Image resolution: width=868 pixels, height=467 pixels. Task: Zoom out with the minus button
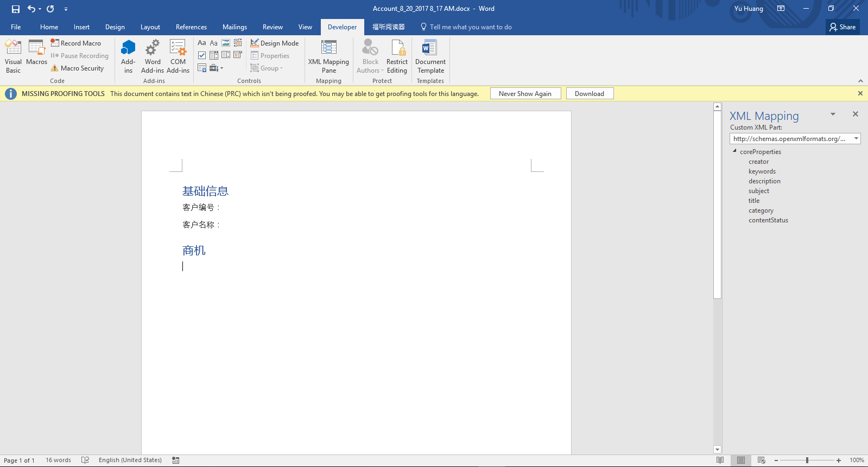[776, 460]
